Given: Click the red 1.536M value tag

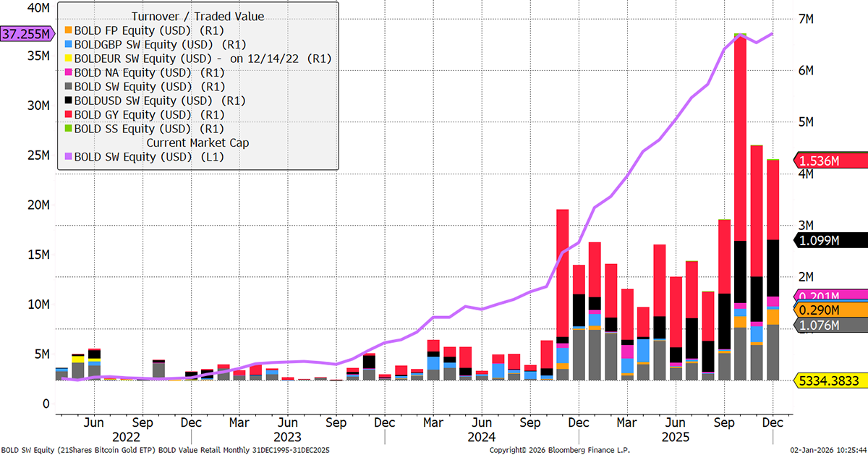Looking at the screenshot, I should pos(829,161).
